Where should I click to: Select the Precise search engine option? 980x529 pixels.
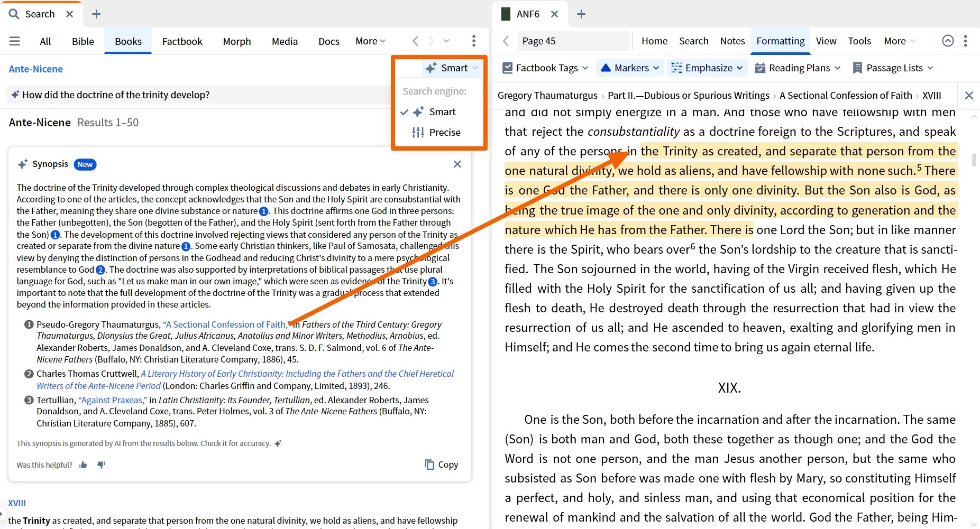click(436, 133)
